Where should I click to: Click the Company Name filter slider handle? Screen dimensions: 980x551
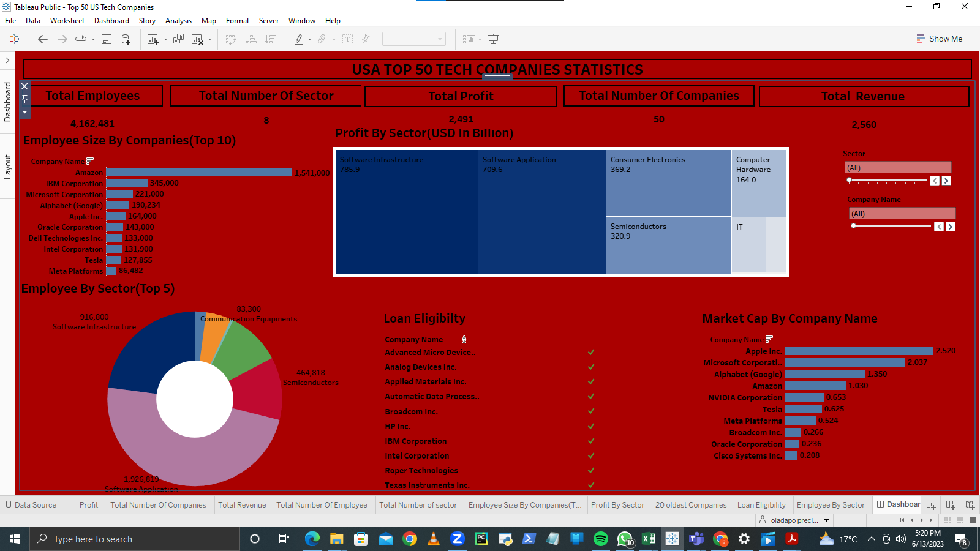tap(853, 226)
